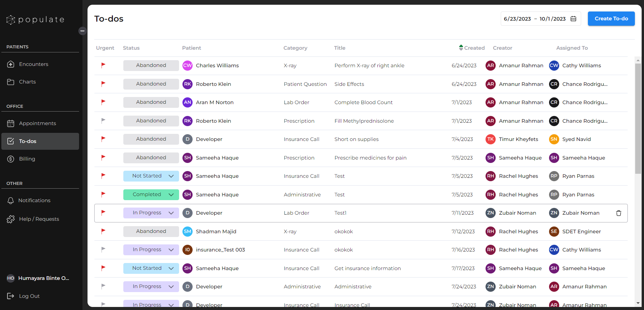Viewport: 644px width, 310px height.
Task: Open the Appointments calendar icon
Action: 11,123
